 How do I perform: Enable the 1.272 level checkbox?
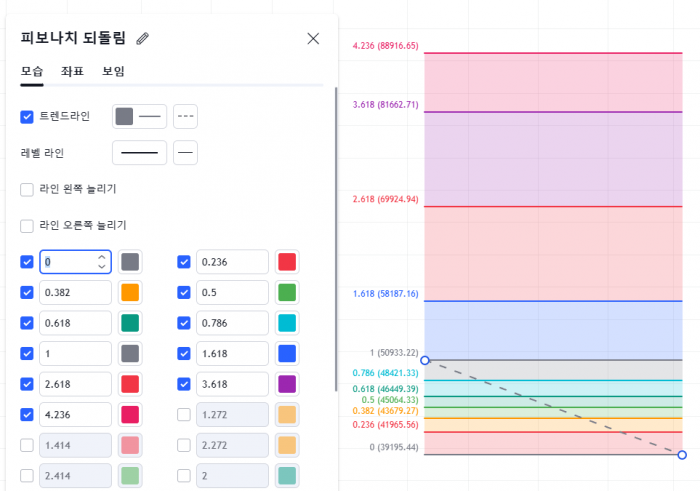[x=184, y=415]
